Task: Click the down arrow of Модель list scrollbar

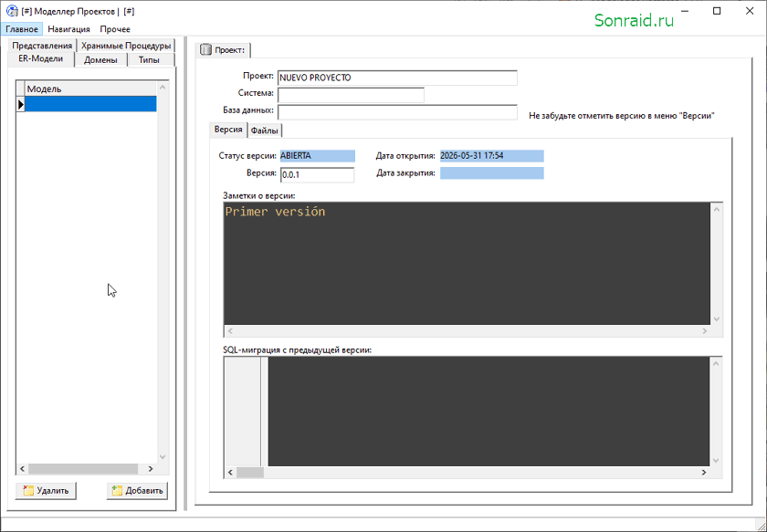Action: pyautogui.click(x=163, y=457)
